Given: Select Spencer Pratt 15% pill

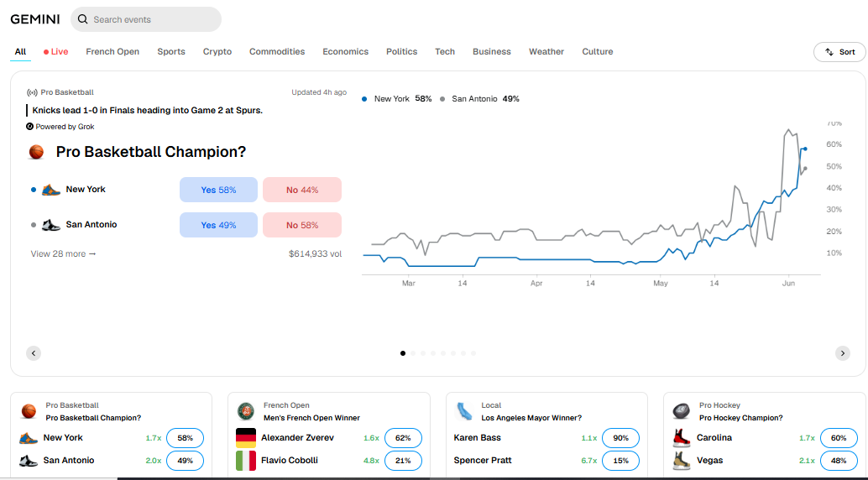Looking at the screenshot, I should pyautogui.click(x=620, y=461).
